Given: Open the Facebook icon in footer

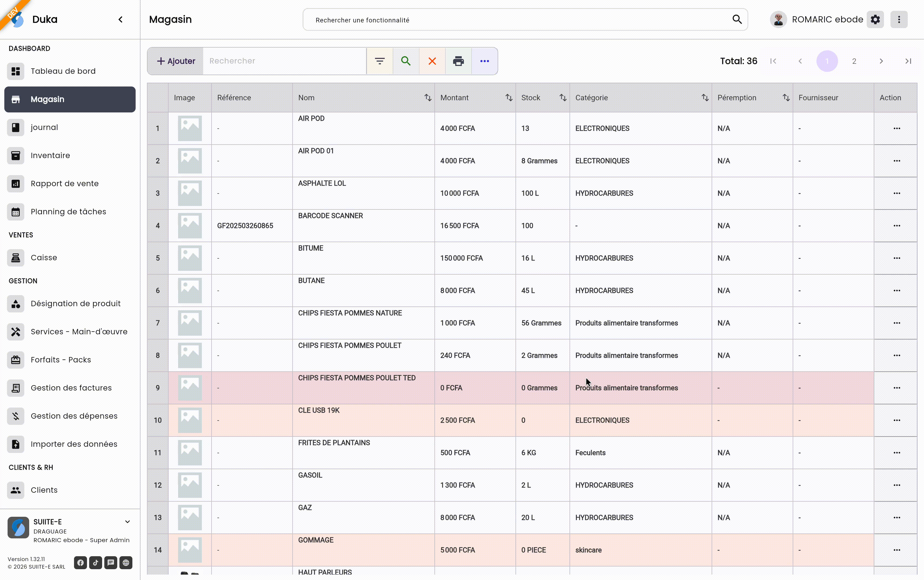Looking at the screenshot, I should (81, 563).
